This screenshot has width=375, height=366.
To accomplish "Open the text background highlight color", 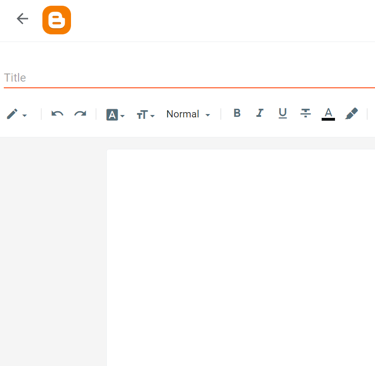I will (x=352, y=114).
